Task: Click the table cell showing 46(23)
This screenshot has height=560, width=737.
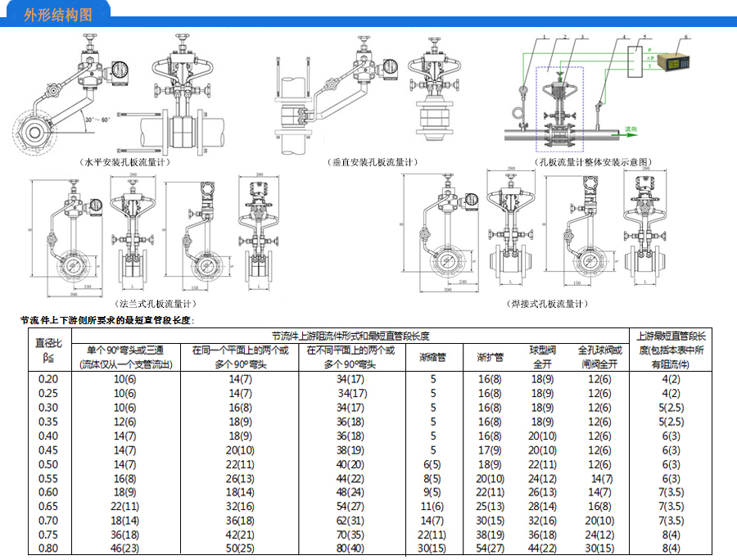Action: click(x=124, y=548)
